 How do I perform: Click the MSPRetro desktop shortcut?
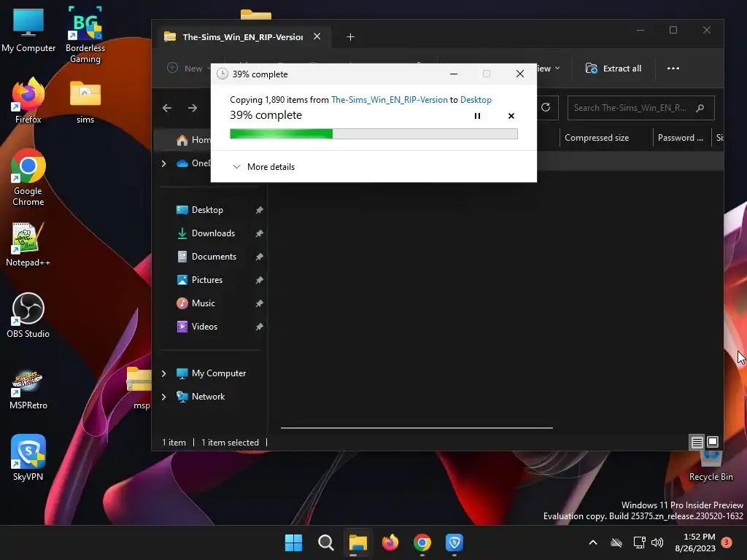(x=28, y=389)
